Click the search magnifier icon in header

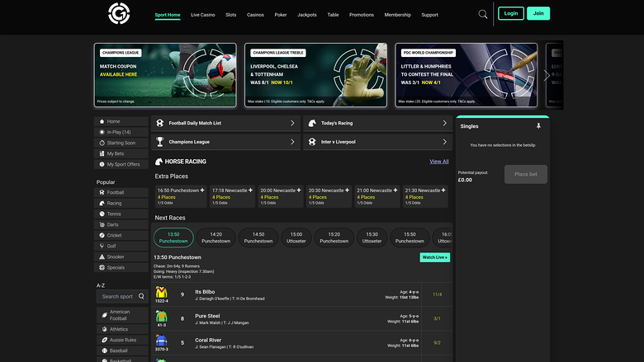[x=483, y=14]
